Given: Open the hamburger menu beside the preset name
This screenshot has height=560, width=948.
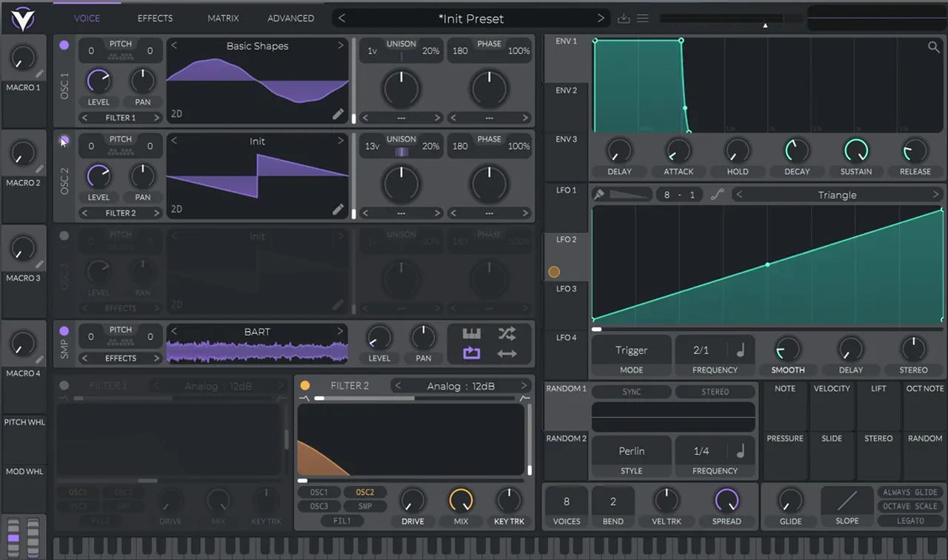Looking at the screenshot, I should [642, 19].
